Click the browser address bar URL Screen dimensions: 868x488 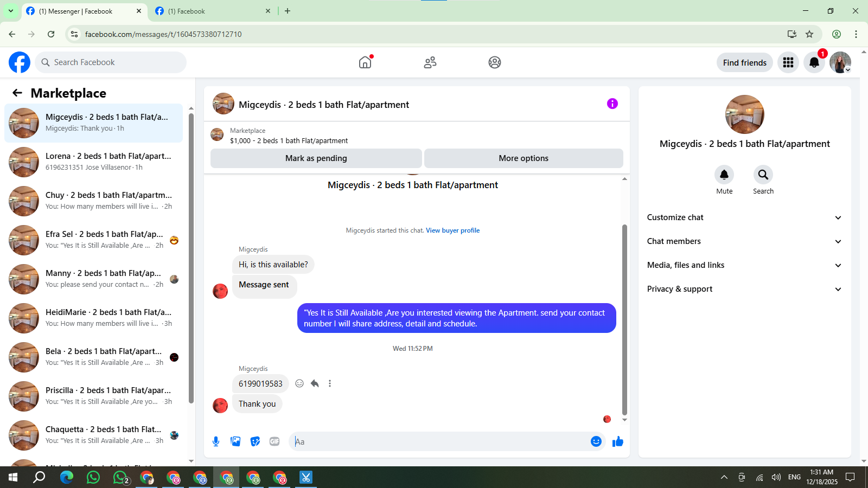(163, 34)
